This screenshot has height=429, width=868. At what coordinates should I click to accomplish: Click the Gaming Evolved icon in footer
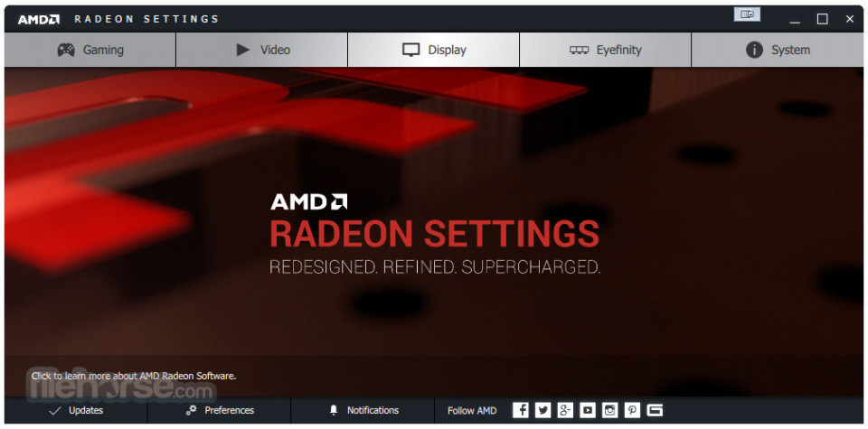(x=655, y=410)
